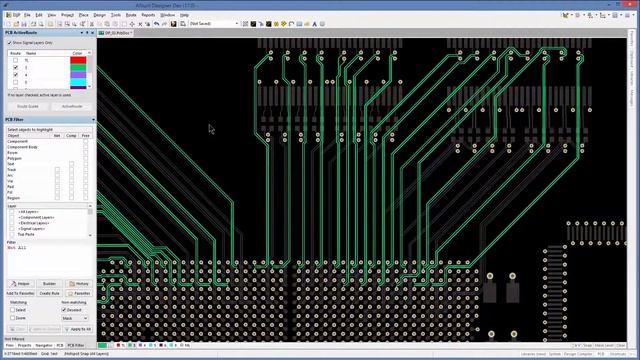Collapse the Layer list header arrow
Screen dimensions: 640x360
point(90,206)
